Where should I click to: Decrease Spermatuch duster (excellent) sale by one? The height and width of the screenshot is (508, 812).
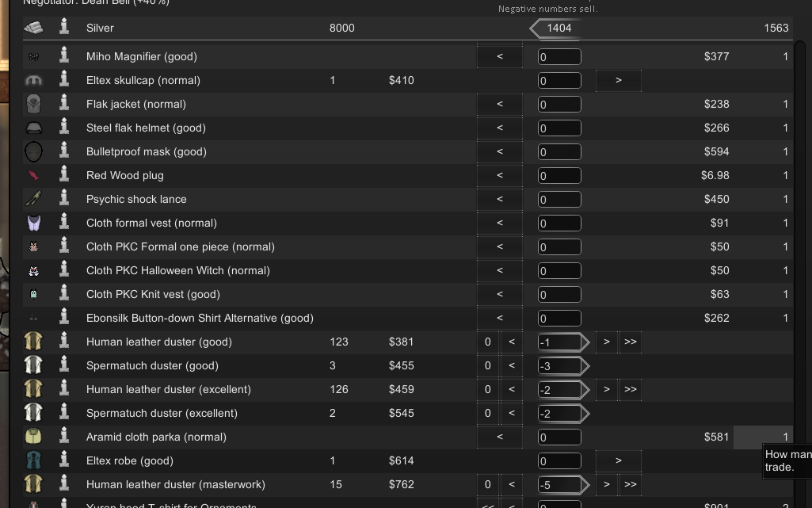512,413
